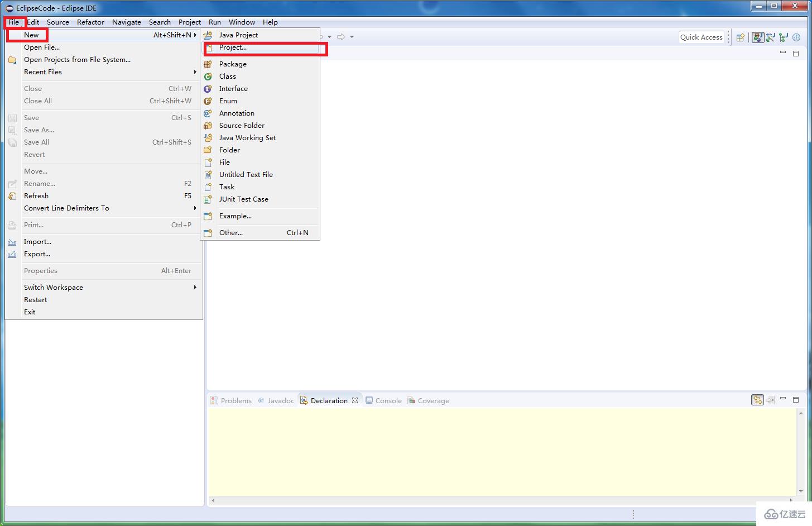Maximize the bottom Declaration panel
The image size is (812, 526).
tap(796, 400)
